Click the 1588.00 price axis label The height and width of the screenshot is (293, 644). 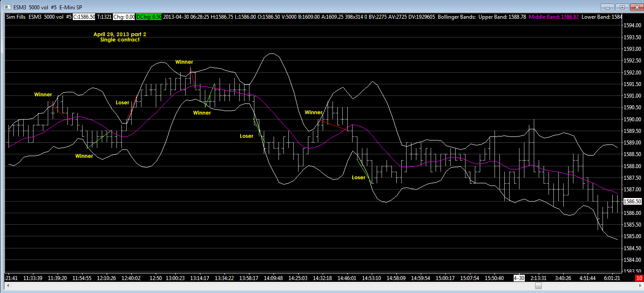click(633, 166)
